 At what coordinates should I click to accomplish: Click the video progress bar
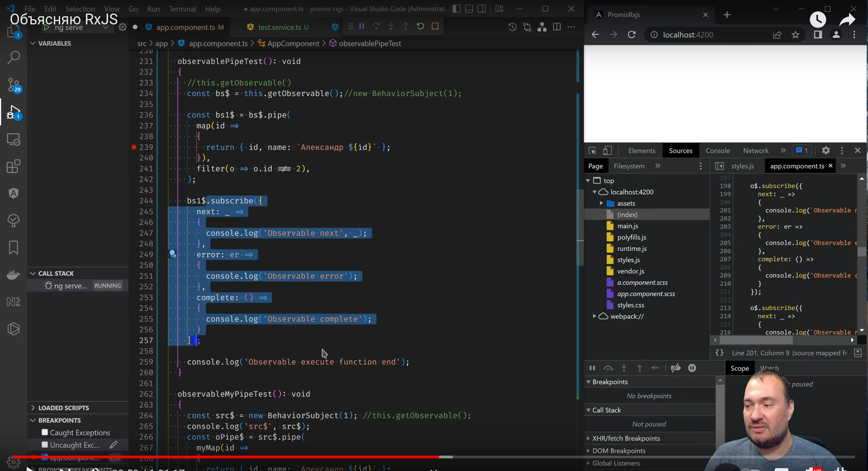pyautogui.click(x=434, y=457)
